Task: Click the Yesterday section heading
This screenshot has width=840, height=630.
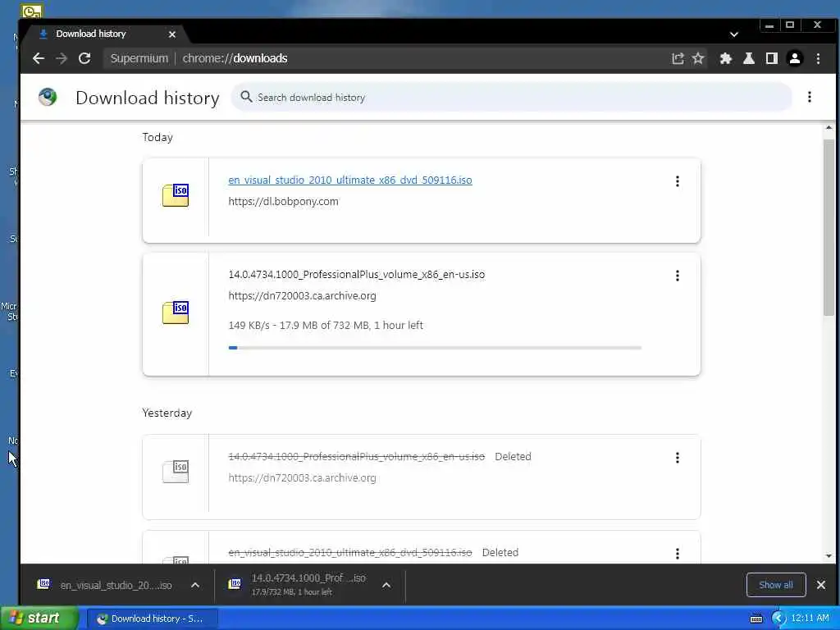Action: [x=167, y=413]
